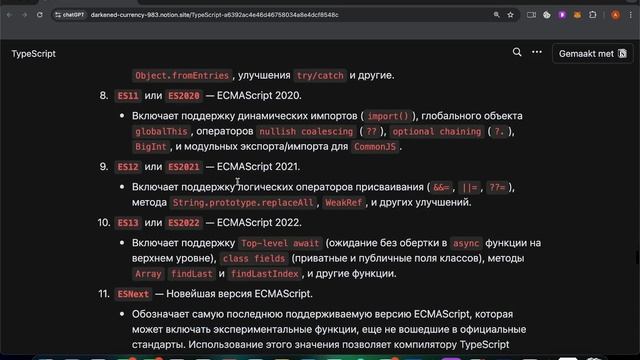Open the orange profile avatar
Screen dimensions: 640x360
(x=616, y=15)
